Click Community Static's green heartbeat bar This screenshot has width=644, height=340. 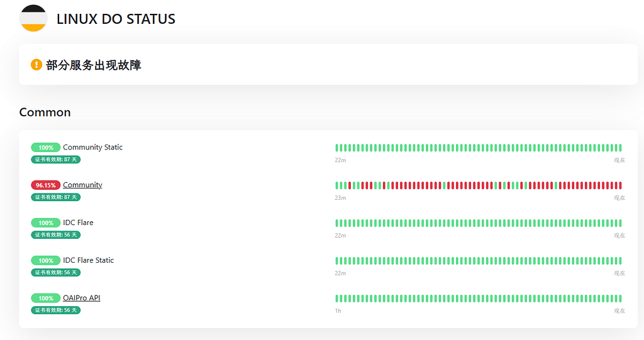point(479,148)
